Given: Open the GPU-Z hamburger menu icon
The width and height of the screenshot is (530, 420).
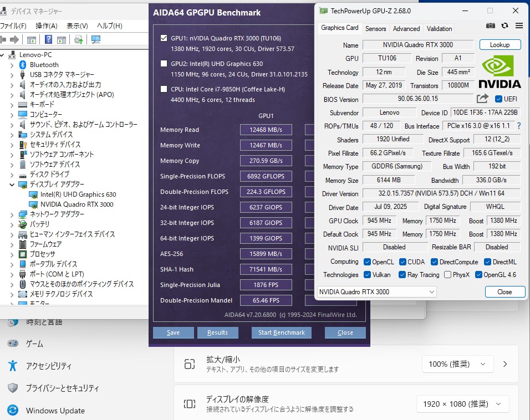Looking at the screenshot, I should coord(519,25).
